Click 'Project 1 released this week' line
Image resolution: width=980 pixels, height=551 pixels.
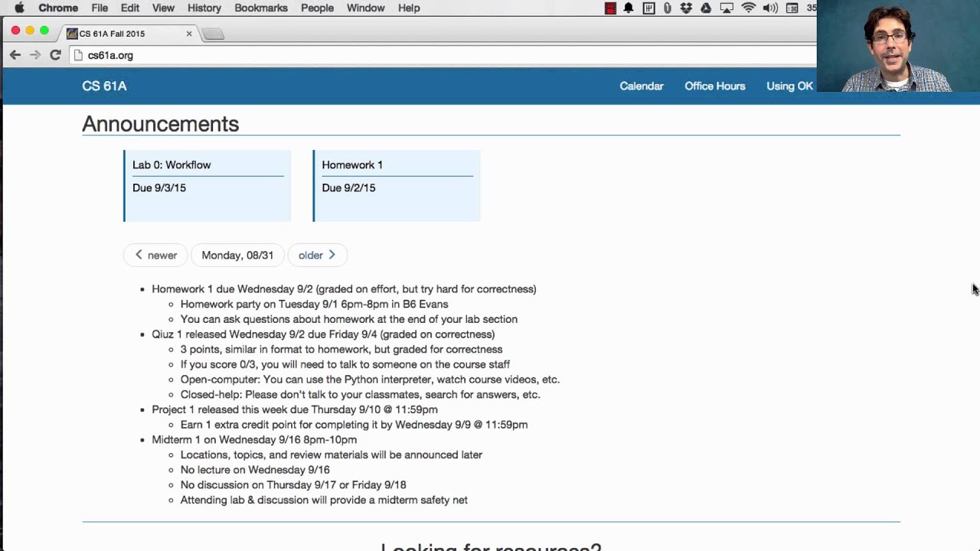coord(295,409)
